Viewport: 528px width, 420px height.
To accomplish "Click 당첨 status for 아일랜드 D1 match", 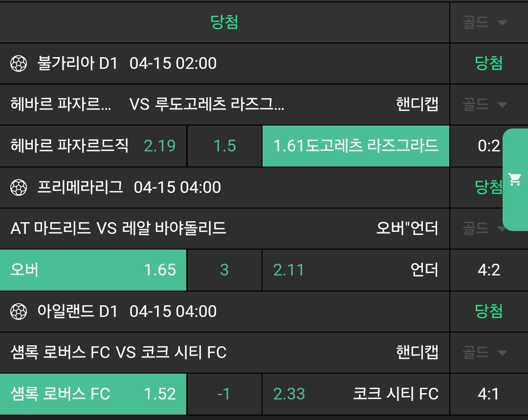I will [x=488, y=312].
